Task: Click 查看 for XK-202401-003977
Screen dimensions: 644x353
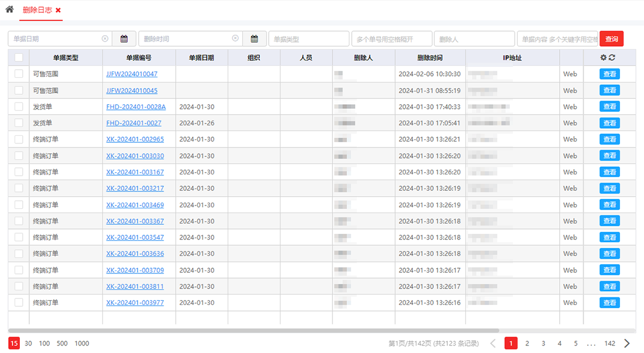Action: pos(609,303)
